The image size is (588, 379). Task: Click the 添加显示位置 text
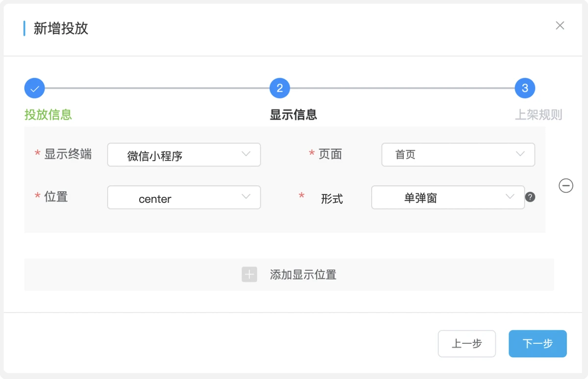(303, 274)
